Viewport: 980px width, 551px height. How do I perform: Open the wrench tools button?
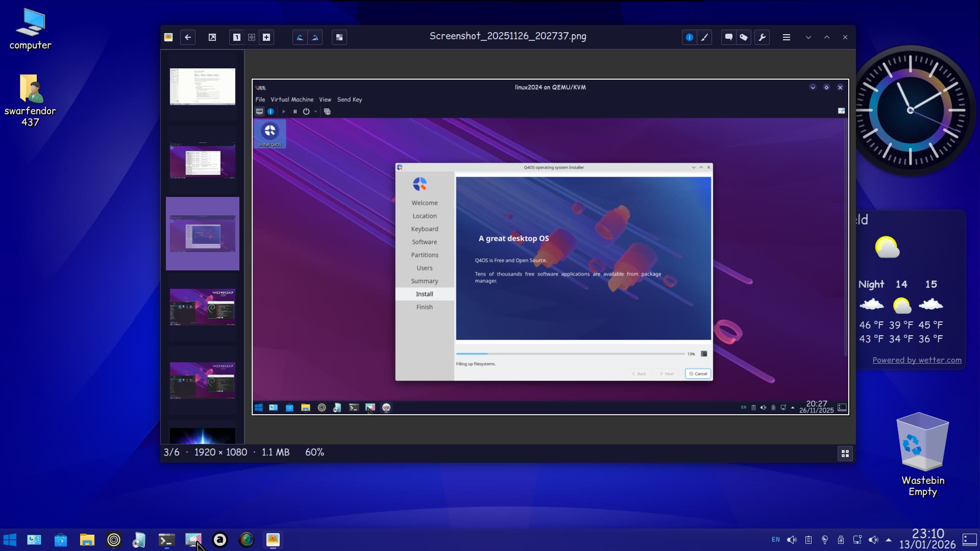coord(762,37)
